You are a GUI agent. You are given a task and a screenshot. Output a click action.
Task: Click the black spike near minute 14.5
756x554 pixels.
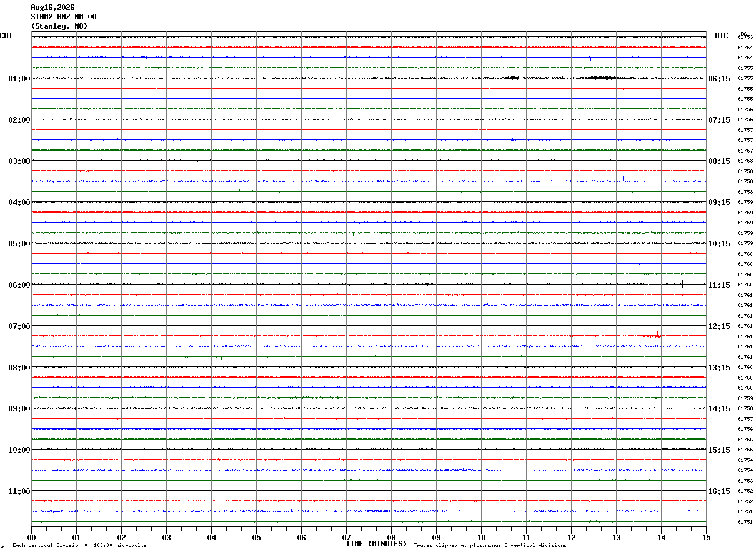(x=682, y=283)
